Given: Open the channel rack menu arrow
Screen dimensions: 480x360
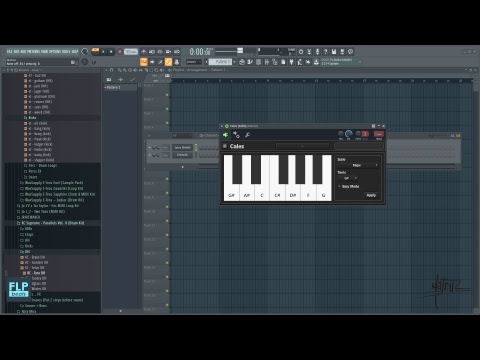Looking at the screenshot, I should pyautogui.click(x=149, y=136).
